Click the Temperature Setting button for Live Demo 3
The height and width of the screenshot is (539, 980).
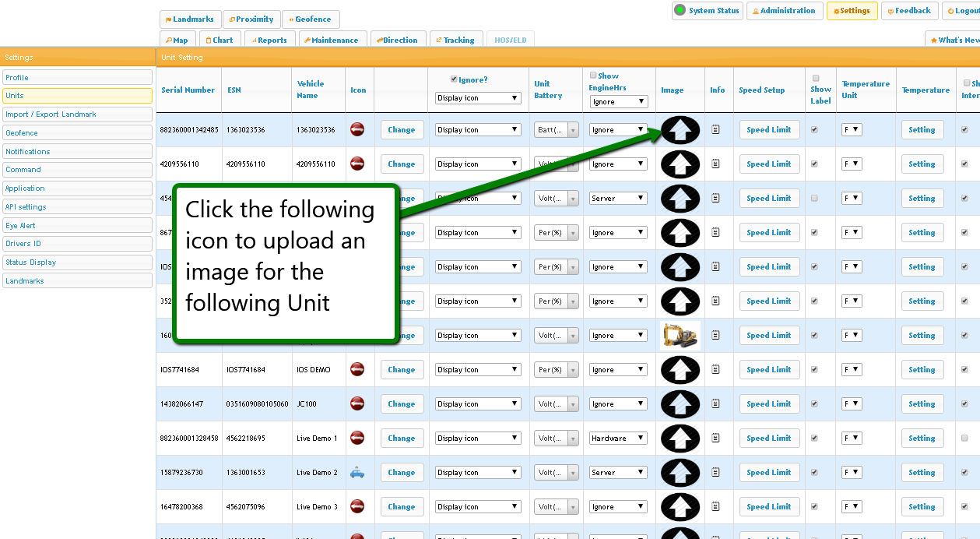pyautogui.click(x=922, y=507)
